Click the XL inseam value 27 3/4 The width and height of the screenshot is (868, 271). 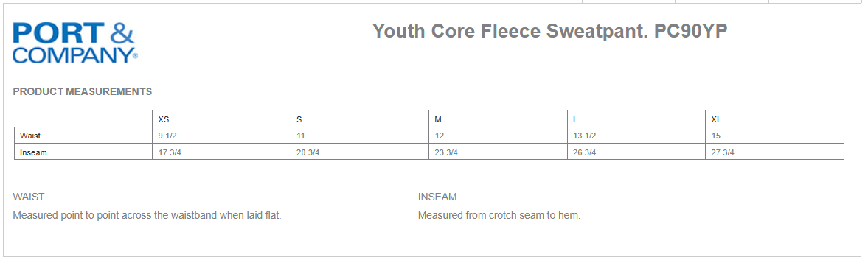point(723,152)
